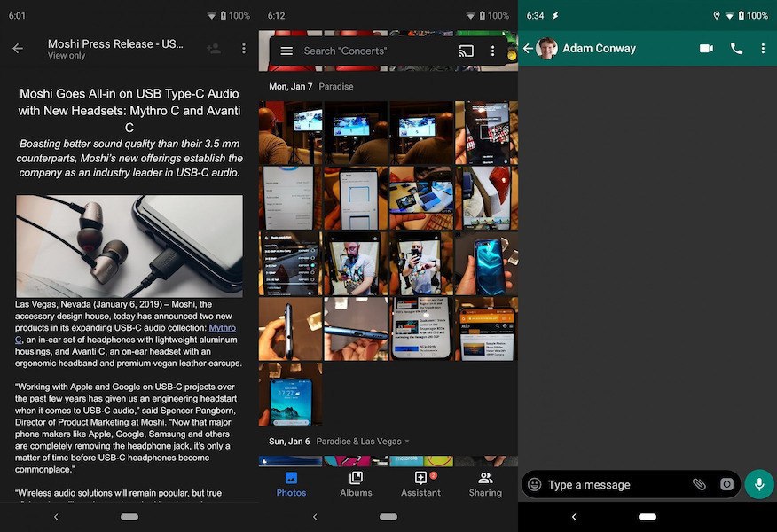777x532 pixels.
Task: Tap the Search "Concerts" field
Action: pos(345,51)
